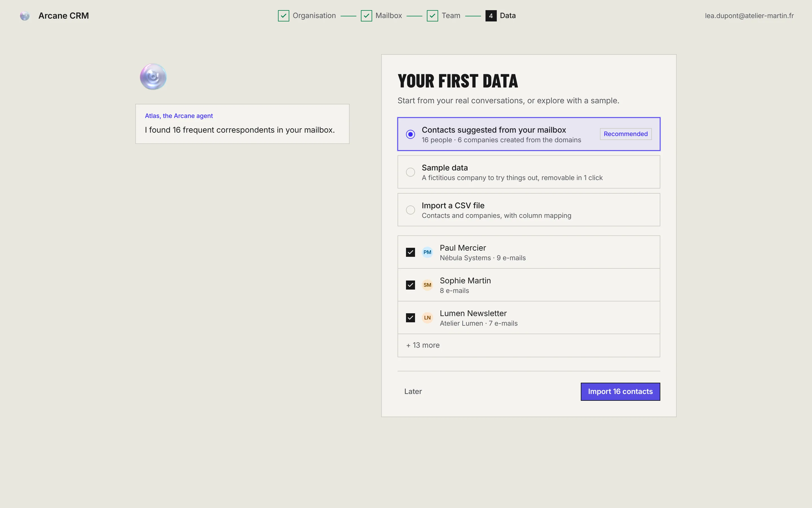Click the 16 frequent correspondents message
The width and height of the screenshot is (812, 508).
[x=240, y=130]
